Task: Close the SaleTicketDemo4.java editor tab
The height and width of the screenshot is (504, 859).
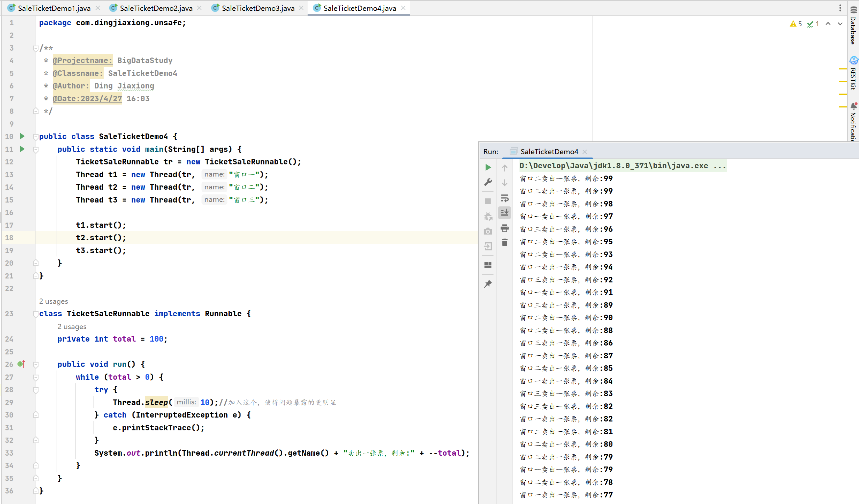Action: (403, 8)
